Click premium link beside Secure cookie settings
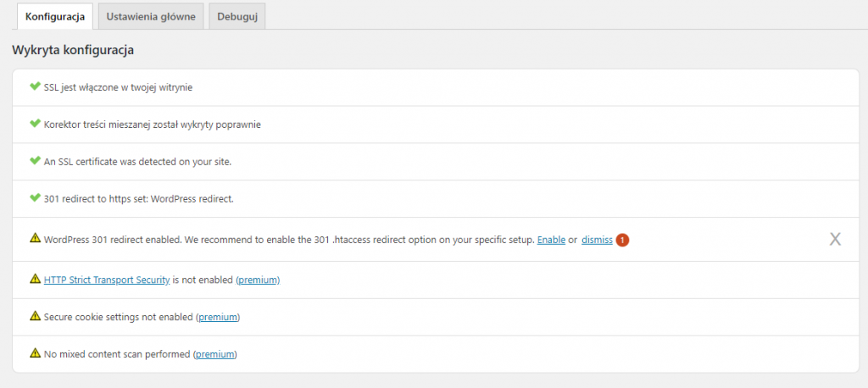868x388 pixels. click(x=218, y=317)
